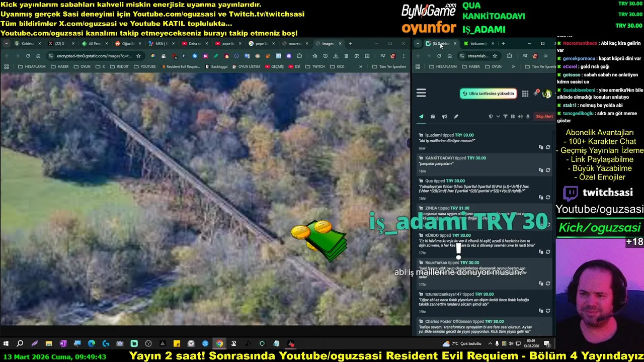
Task: Open Streamlabs notifications bell with badge
Action: (x=536, y=93)
